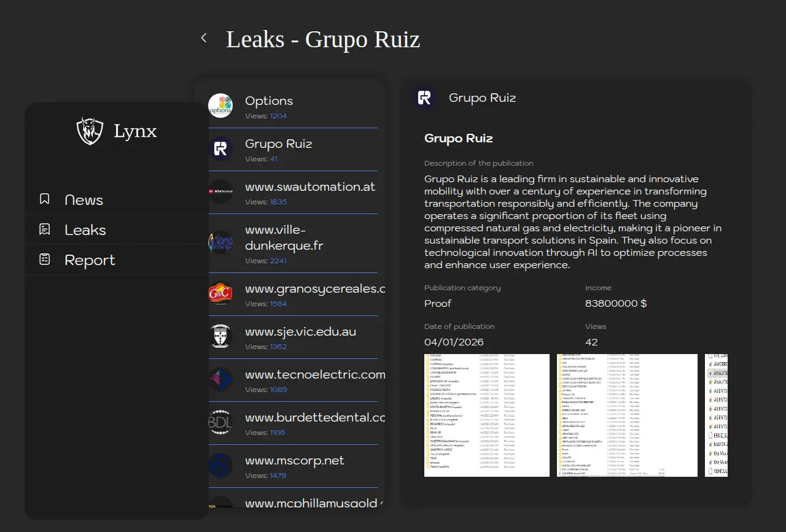This screenshot has width=786, height=532.
Task: Open the www.ville-dunkerque.fr list entry
Action: [x=284, y=238]
